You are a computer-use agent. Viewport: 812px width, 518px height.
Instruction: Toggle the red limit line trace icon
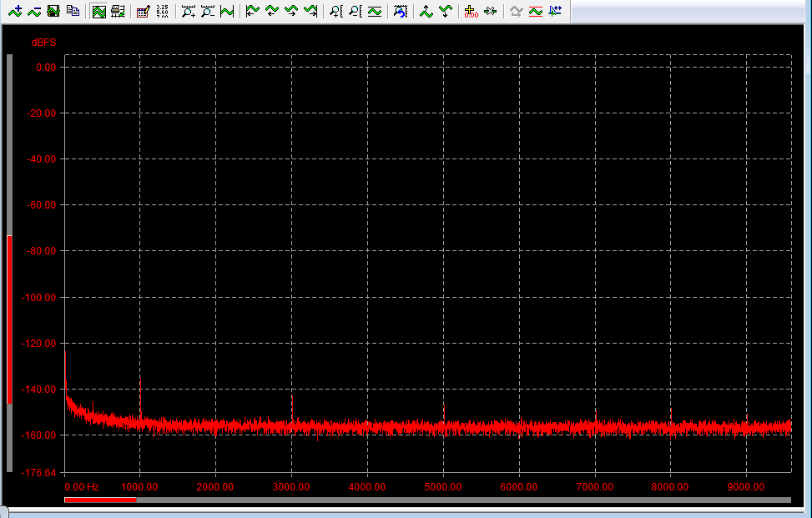(536, 11)
